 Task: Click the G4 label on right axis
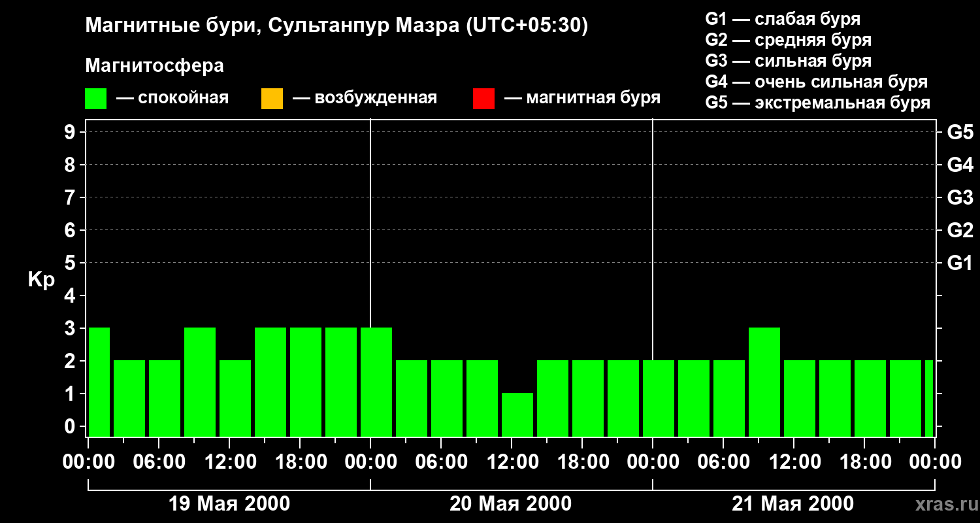[x=960, y=165]
